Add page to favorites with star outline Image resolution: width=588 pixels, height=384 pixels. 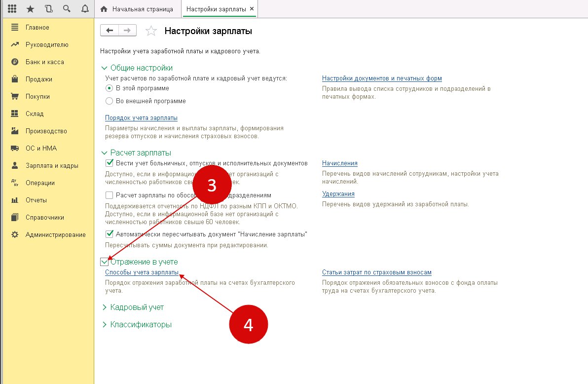click(151, 31)
